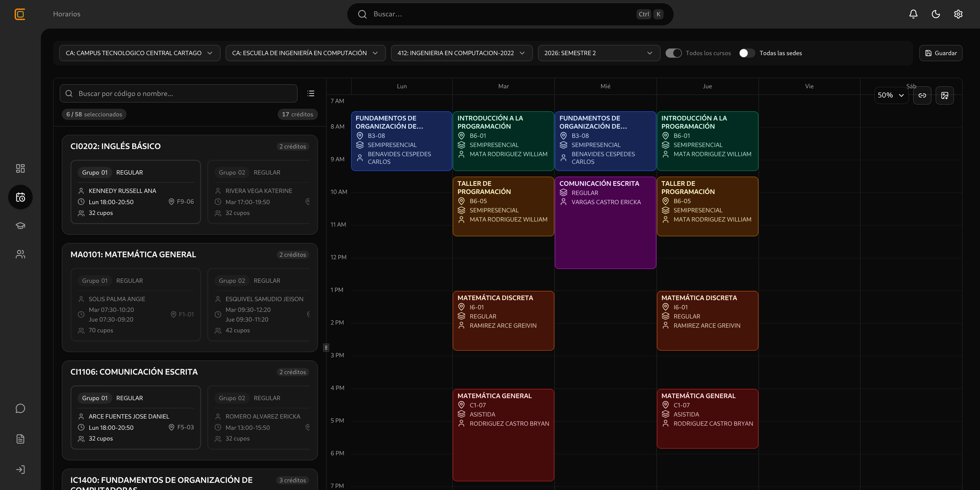
Task: Focus the top Buscar search field
Action: [510, 14]
